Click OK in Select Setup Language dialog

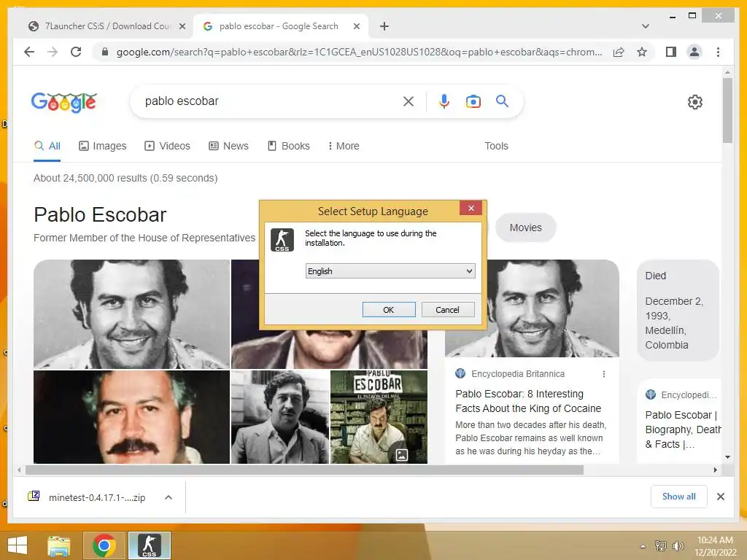(x=389, y=309)
